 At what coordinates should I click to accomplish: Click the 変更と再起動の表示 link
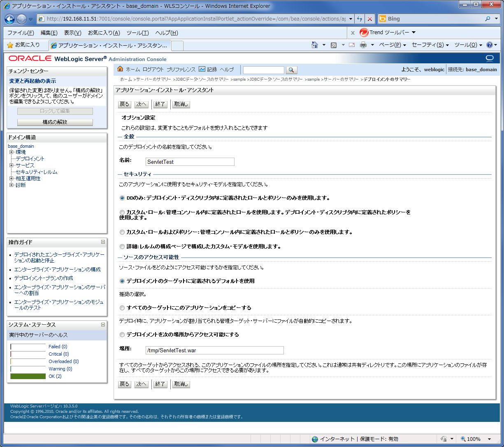(33, 81)
